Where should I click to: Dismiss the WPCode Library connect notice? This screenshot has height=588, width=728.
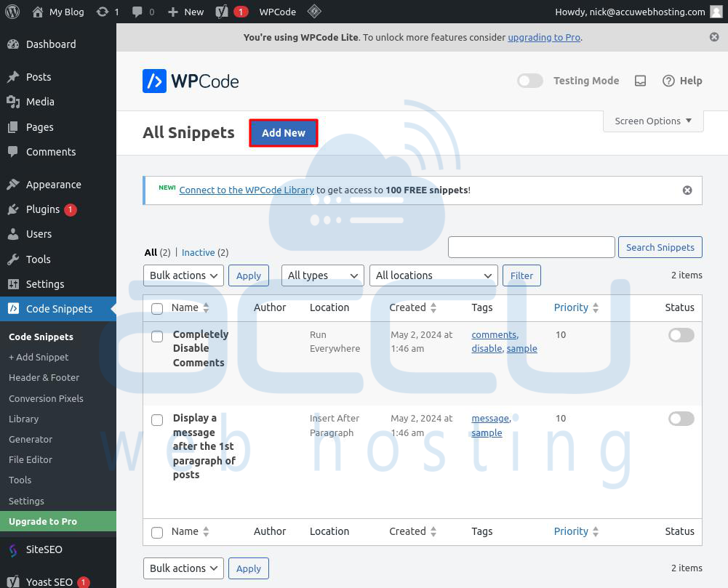tap(687, 190)
